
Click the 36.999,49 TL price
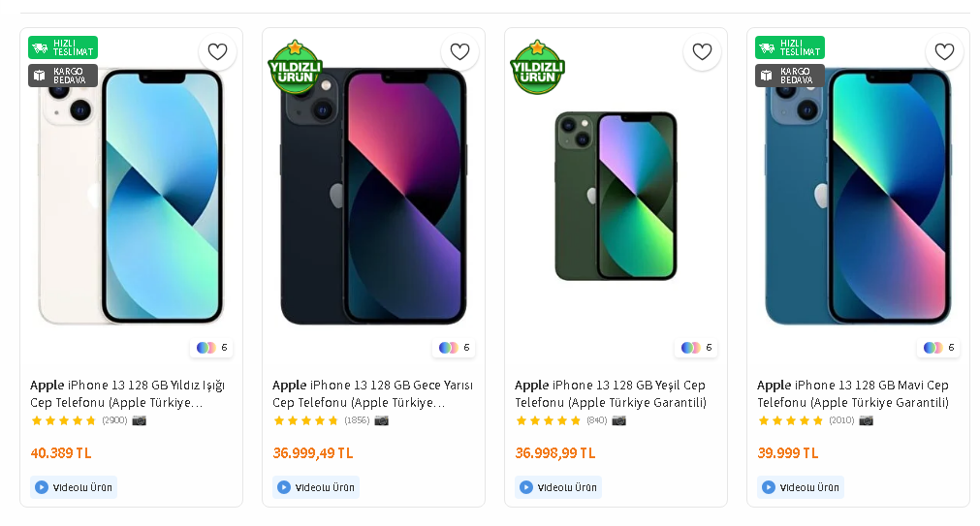313,452
